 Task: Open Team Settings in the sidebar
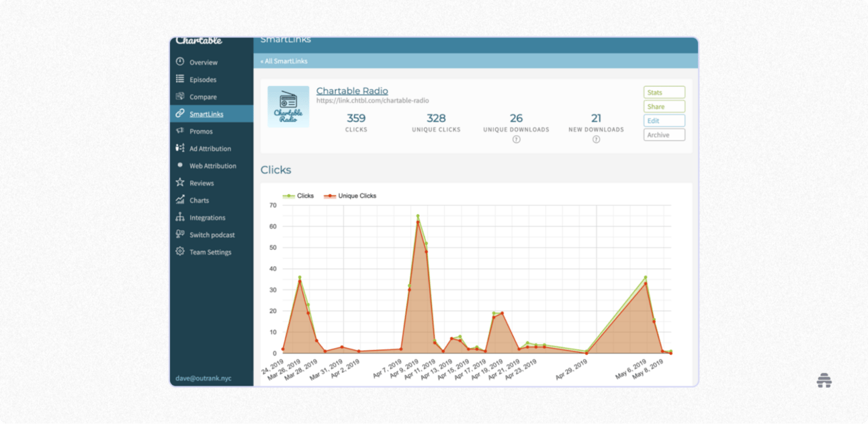coord(210,253)
